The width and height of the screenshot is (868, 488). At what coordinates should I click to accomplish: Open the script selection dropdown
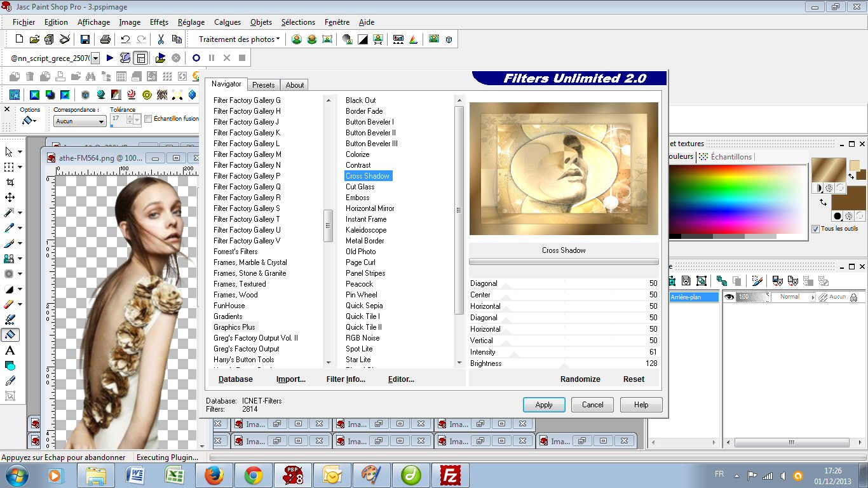[x=95, y=58]
